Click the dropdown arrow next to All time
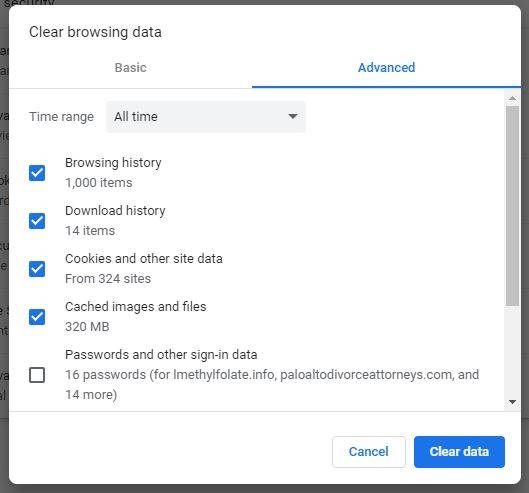This screenshot has width=529, height=493. pyautogui.click(x=293, y=117)
